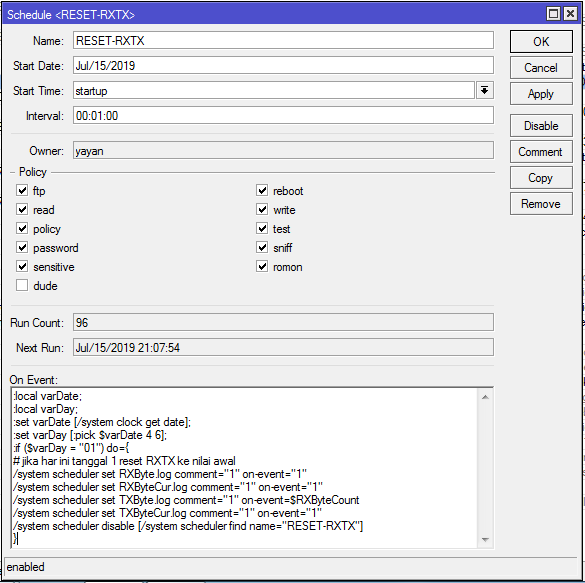Copy the RESET-RXTX schedule
Image resolution: width=585 pixels, height=583 pixels.
coord(541,178)
